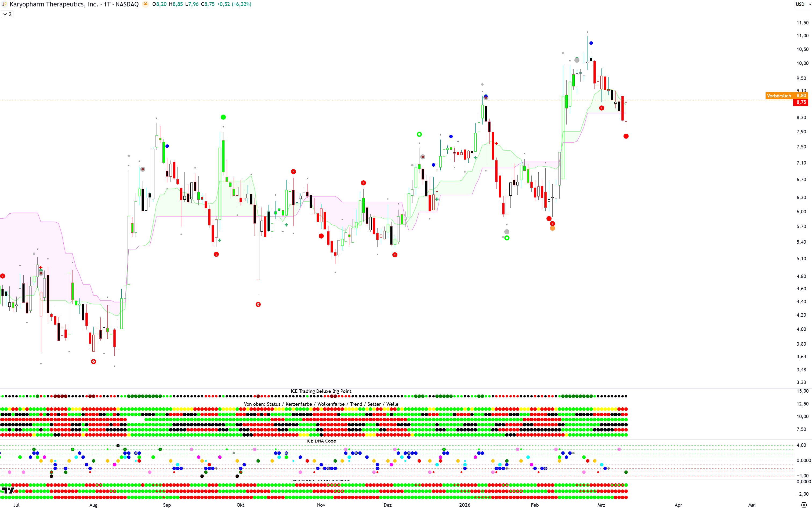
Task: Click the Sep label on the time axis
Action: pos(167,505)
